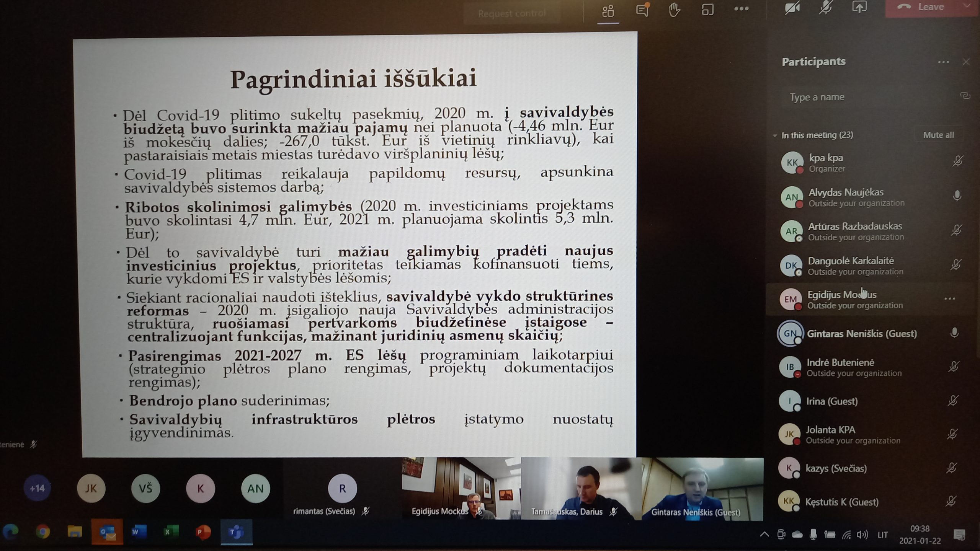Toggle the camera on

pos(792,8)
